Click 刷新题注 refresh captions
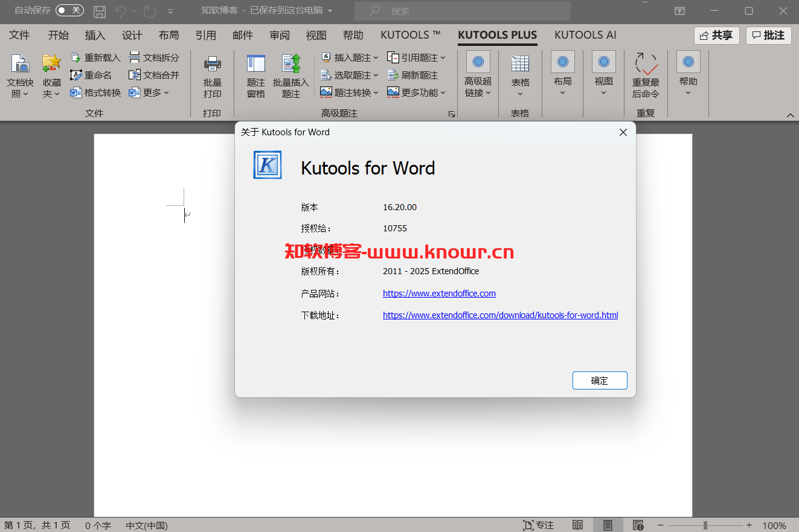The width and height of the screenshot is (799, 532). point(412,75)
